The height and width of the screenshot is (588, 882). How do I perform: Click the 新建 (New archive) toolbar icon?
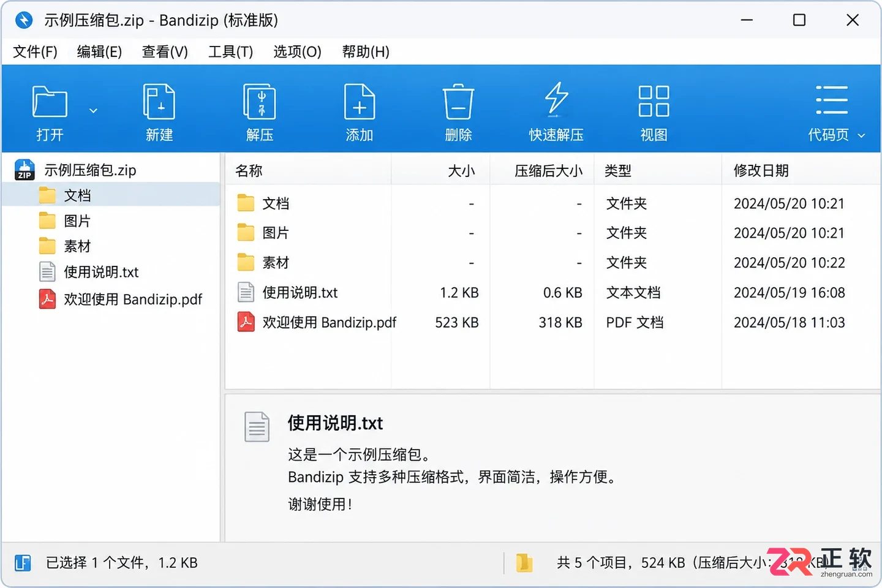coord(159,102)
